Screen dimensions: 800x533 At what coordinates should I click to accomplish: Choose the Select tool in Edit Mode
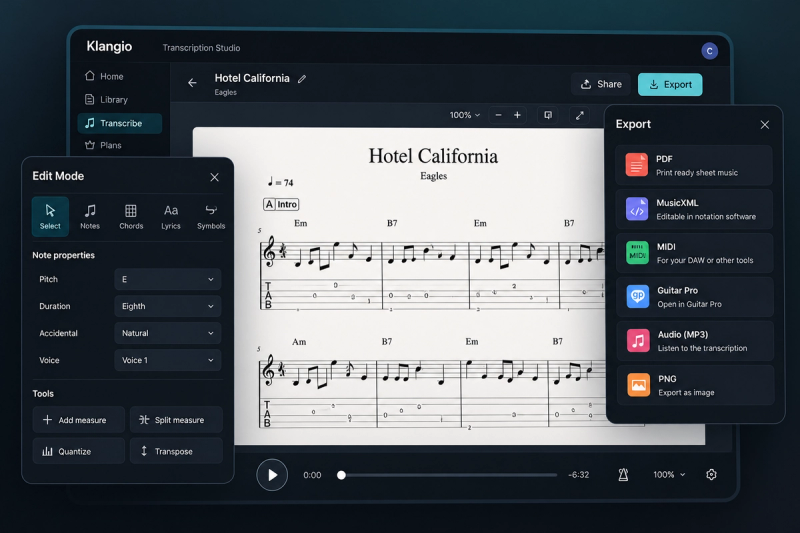click(50, 216)
